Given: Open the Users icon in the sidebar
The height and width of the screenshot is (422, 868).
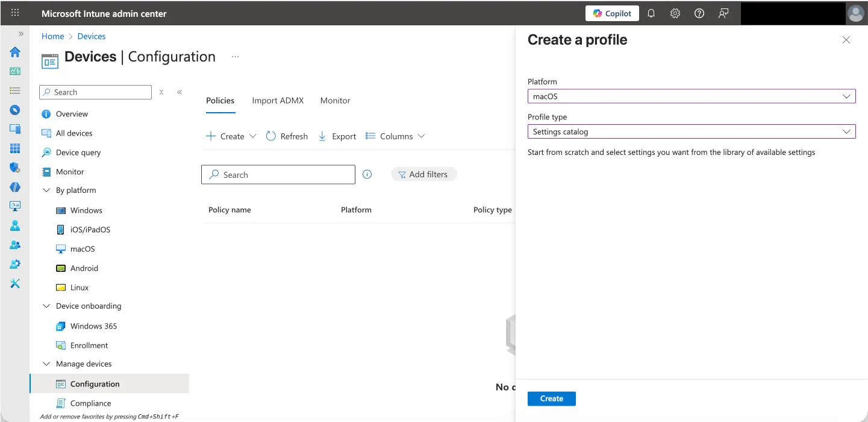Looking at the screenshot, I should 14,225.
